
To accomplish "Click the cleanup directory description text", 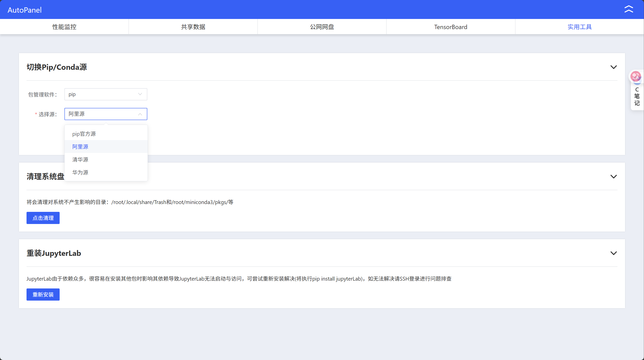I will point(130,202).
